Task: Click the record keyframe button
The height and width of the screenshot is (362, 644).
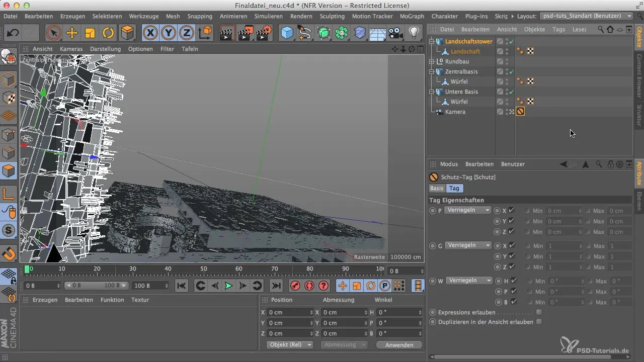Action: (295, 286)
